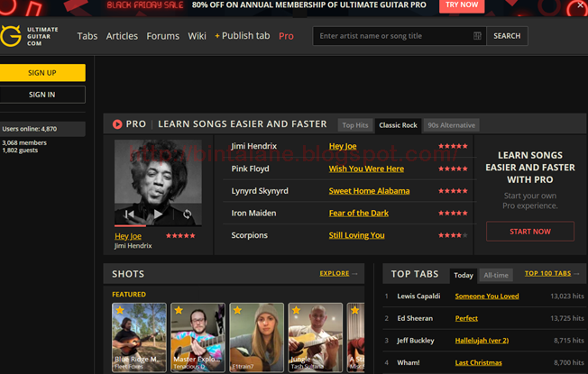Open Perfect by Ed Sheeran tab
Image resolution: width=588 pixels, height=374 pixels.
(466, 318)
